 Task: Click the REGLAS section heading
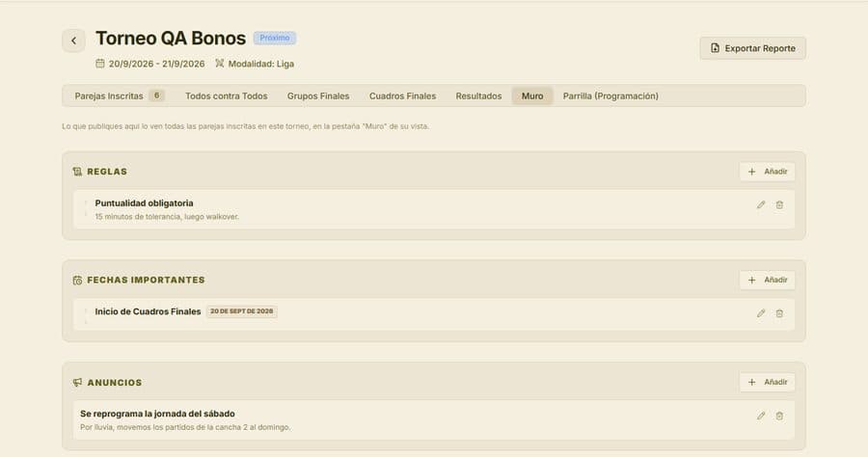pyautogui.click(x=107, y=172)
